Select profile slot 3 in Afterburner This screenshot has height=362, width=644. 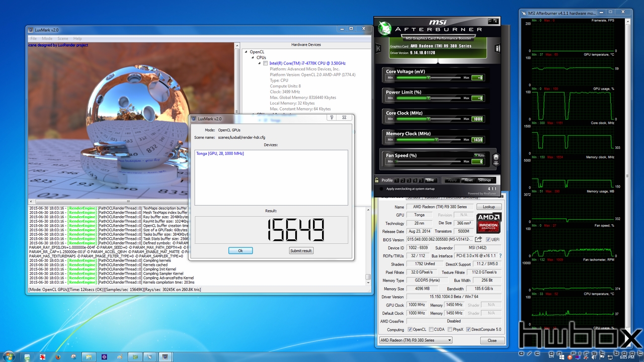pos(409,180)
